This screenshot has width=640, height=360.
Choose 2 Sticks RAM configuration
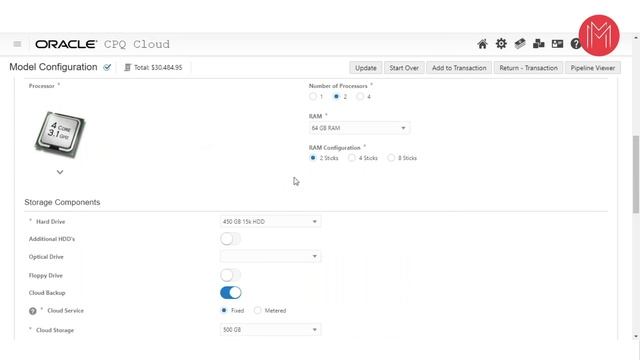(313, 158)
